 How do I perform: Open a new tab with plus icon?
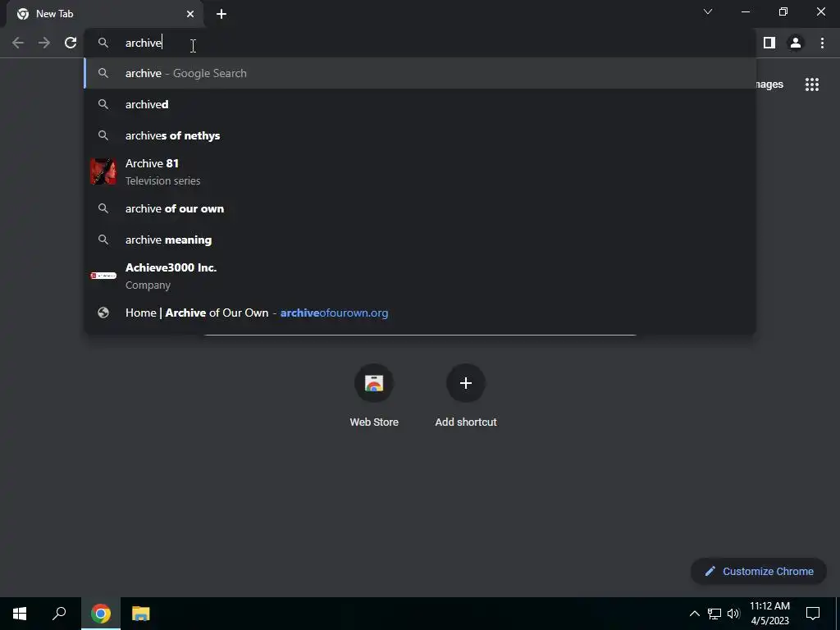coord(221,14)
